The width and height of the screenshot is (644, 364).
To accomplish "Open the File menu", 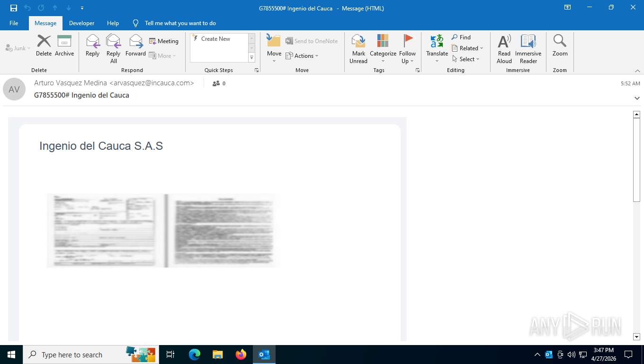I will [x=14, y=23].
